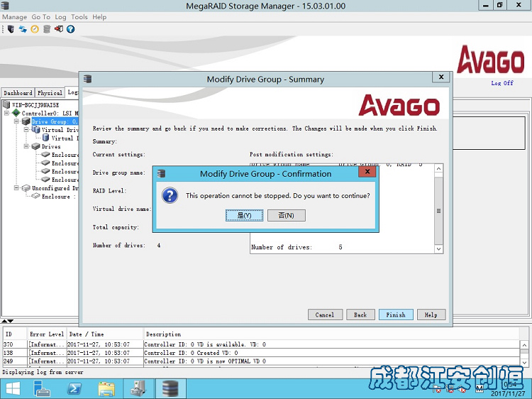Collapse the Drive Group 0 tree node
Image resolution: width=532 pixels, height=399 pixels.
pos(16,121)
